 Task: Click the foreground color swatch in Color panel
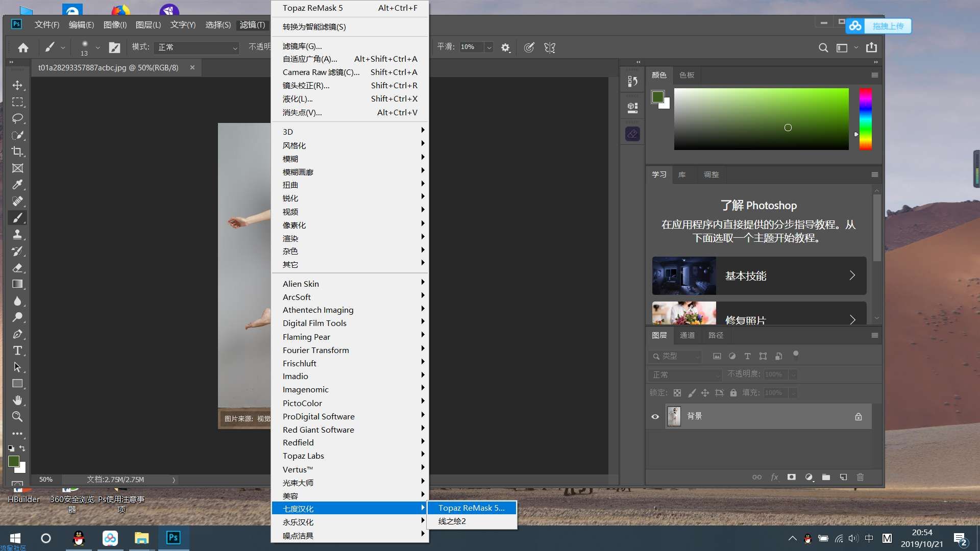(x=657, y=96)
